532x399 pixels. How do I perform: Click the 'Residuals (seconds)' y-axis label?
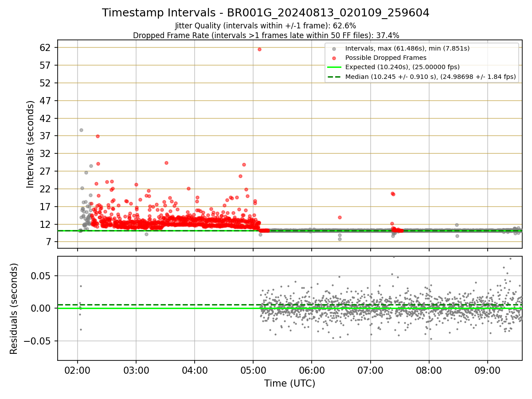click(x=14, y=309)
